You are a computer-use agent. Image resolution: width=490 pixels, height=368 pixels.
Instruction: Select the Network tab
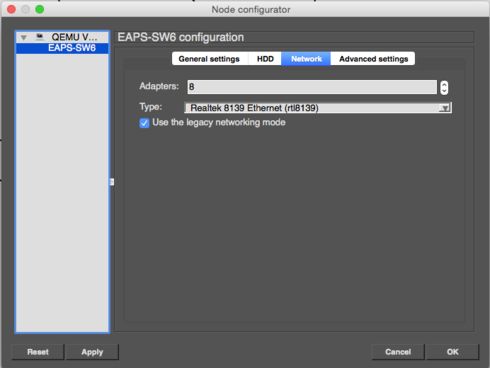pyautogui.click(x=306, y=59)
